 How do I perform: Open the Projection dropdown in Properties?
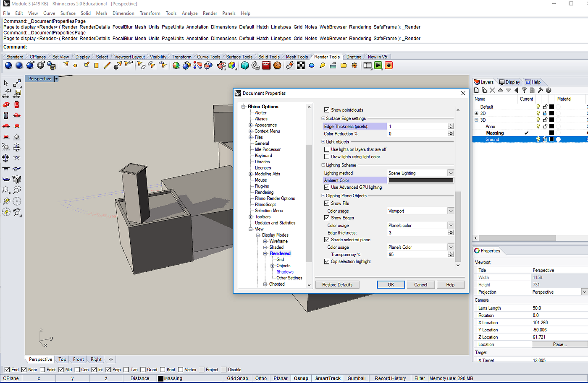(x=584, y=292)
